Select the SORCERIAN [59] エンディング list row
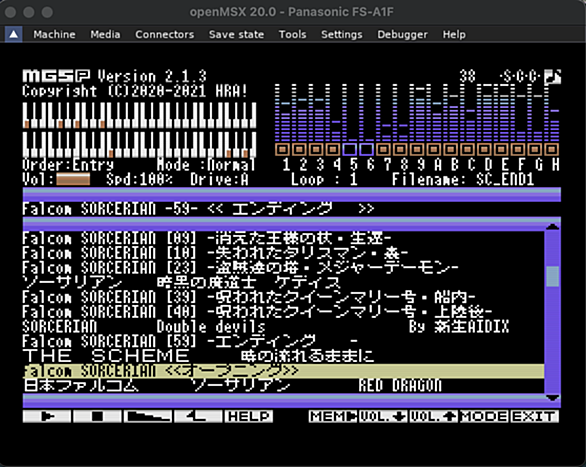586x467 pixels. pos(283,341)
